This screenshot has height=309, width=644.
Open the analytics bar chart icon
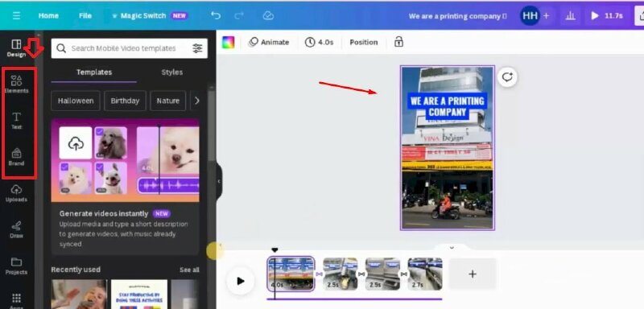click(x=570, y=15)
